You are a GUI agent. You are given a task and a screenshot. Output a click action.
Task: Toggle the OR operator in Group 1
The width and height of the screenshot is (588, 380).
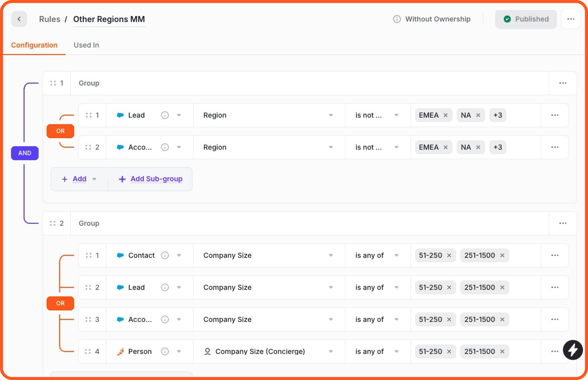[60, 131]
